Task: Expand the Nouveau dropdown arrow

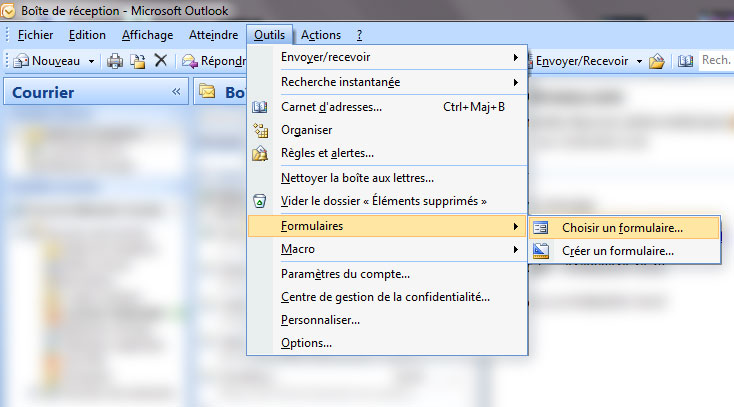Action: point(91,61)
